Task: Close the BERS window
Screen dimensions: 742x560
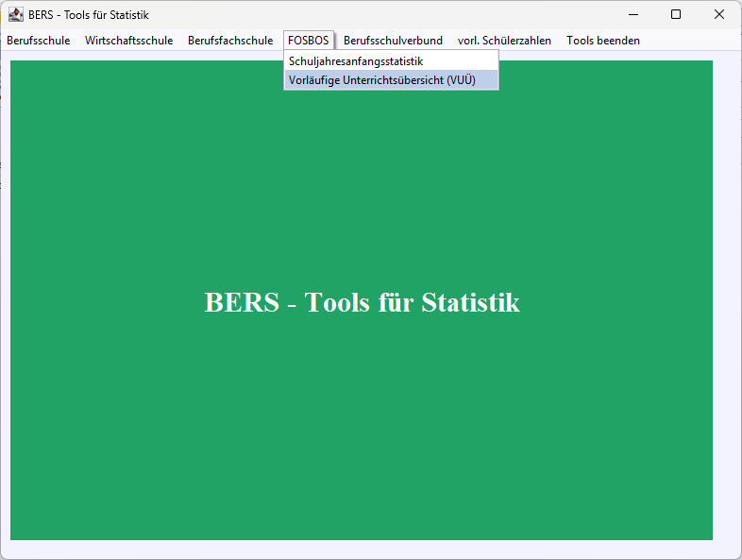Action: [x=719, y=14]
